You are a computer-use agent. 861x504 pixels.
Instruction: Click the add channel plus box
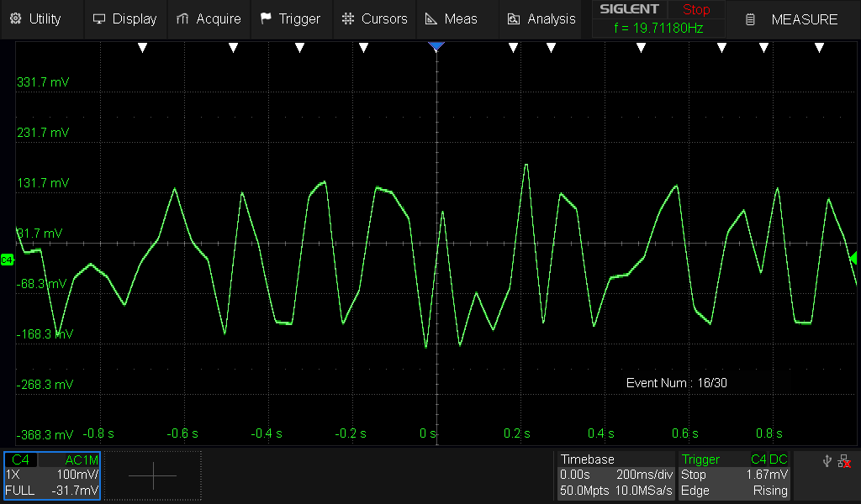pos(153,475)
